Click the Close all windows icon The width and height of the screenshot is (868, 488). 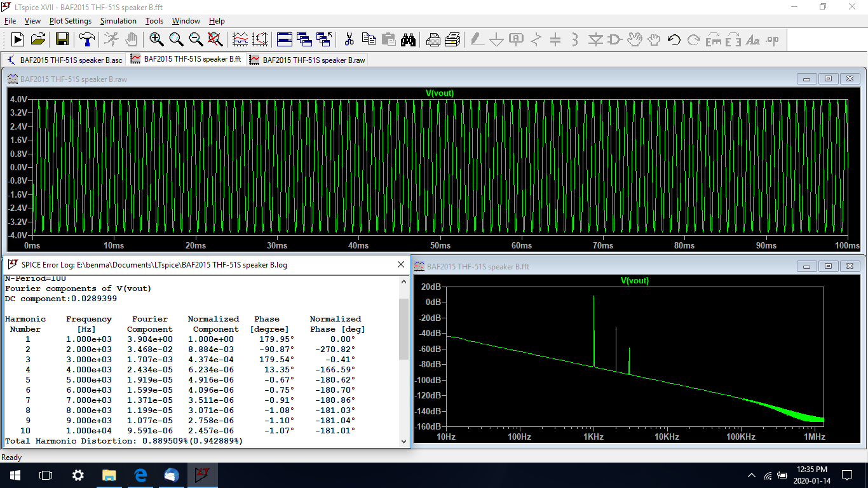coord(324,39)
